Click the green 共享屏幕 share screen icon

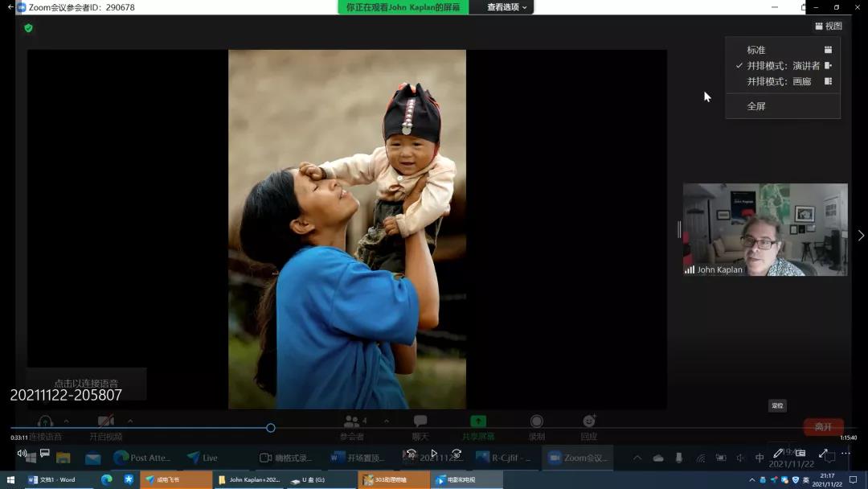pyautogui.click(x=478, y=422)
